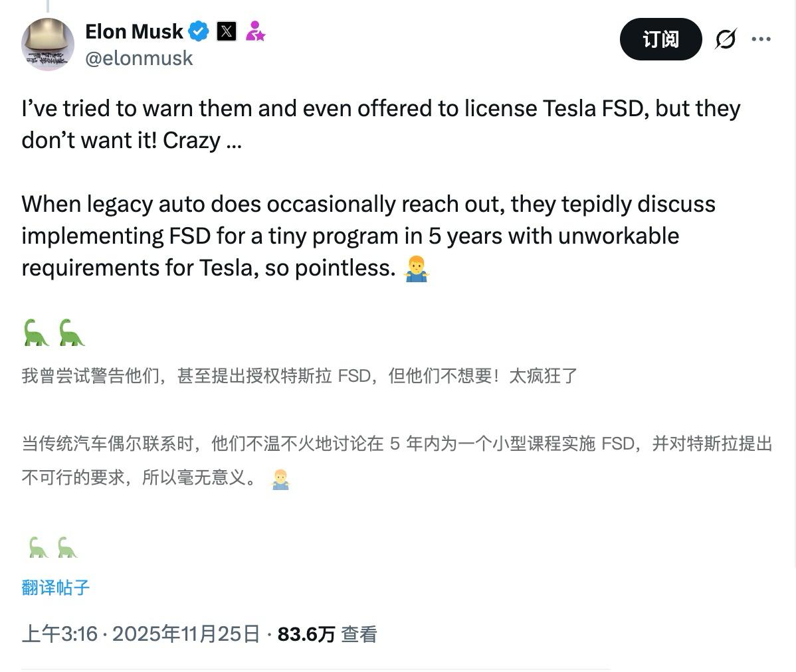Click the blue verified checkmark badge
The height and width of the screenshot is (672, 796).
click(197, 31)
